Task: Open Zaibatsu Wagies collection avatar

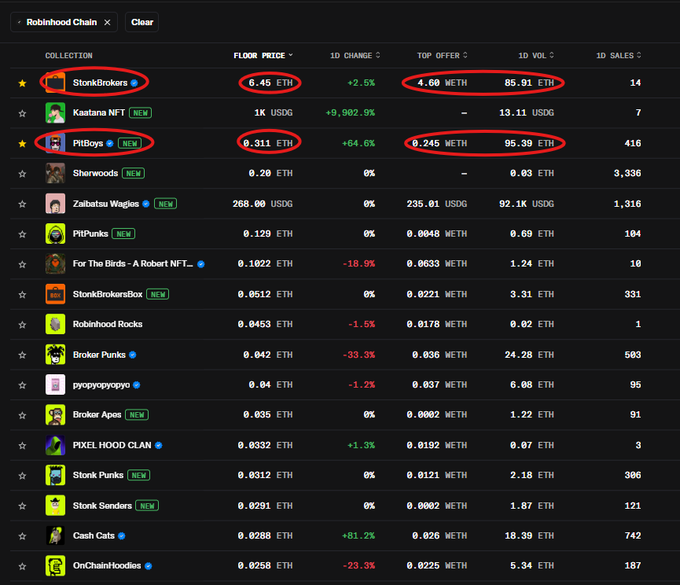Action: click(x=56, y=203)
